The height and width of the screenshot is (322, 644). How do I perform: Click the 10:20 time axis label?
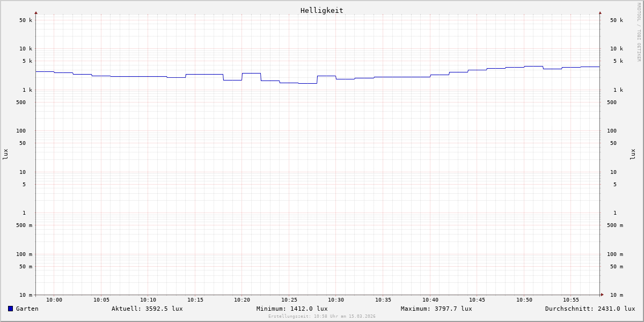pyautogui.click(x=242, y=300)
